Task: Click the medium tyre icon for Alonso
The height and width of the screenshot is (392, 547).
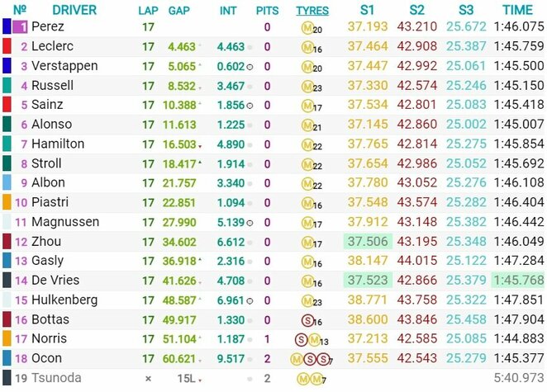Action: pos(307,125)
